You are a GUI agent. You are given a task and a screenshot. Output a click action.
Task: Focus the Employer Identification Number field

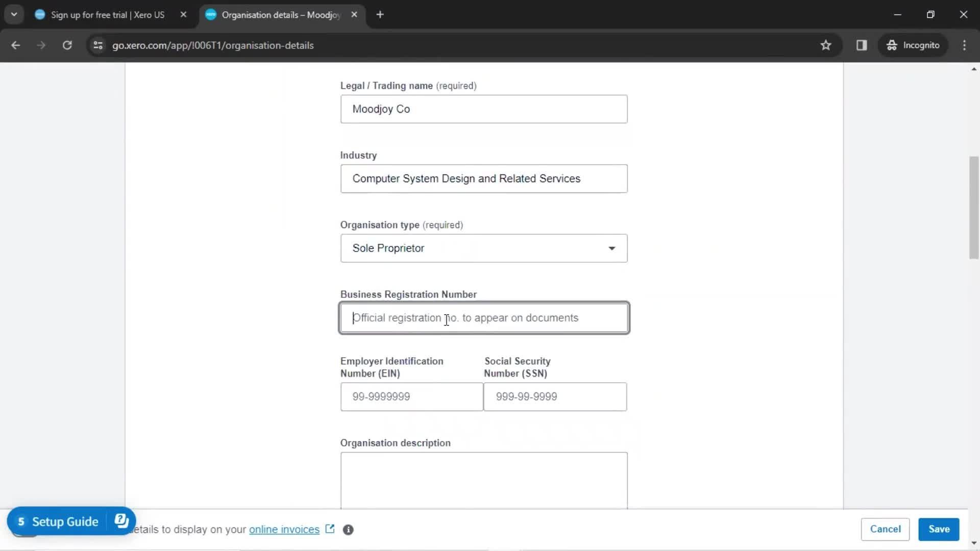tap(411, 397)
